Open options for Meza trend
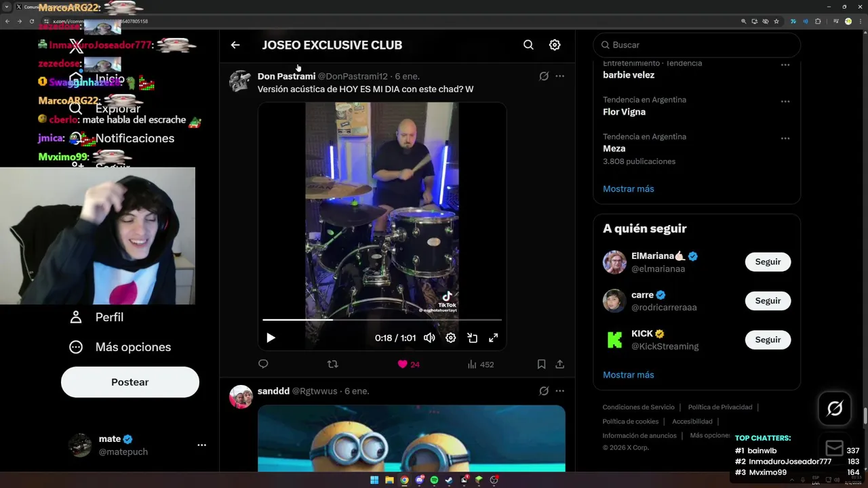Screen dimensions: 868x488 point(785,138)
